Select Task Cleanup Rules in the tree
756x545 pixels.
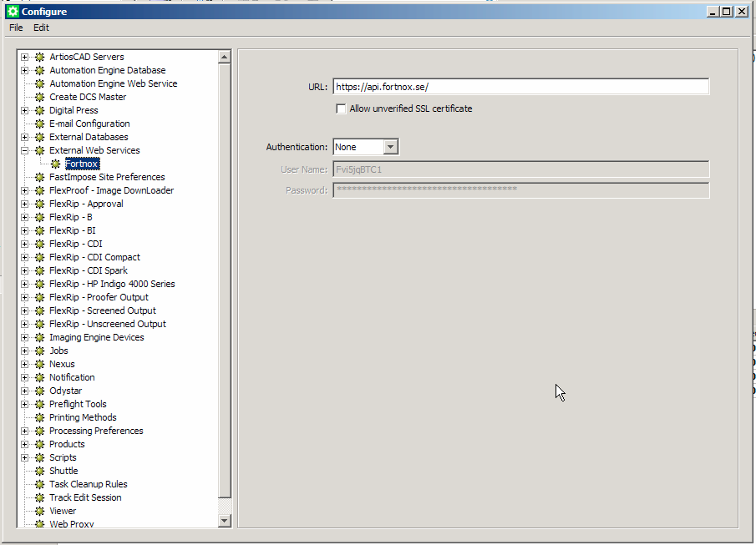click(x=88, y=484)
